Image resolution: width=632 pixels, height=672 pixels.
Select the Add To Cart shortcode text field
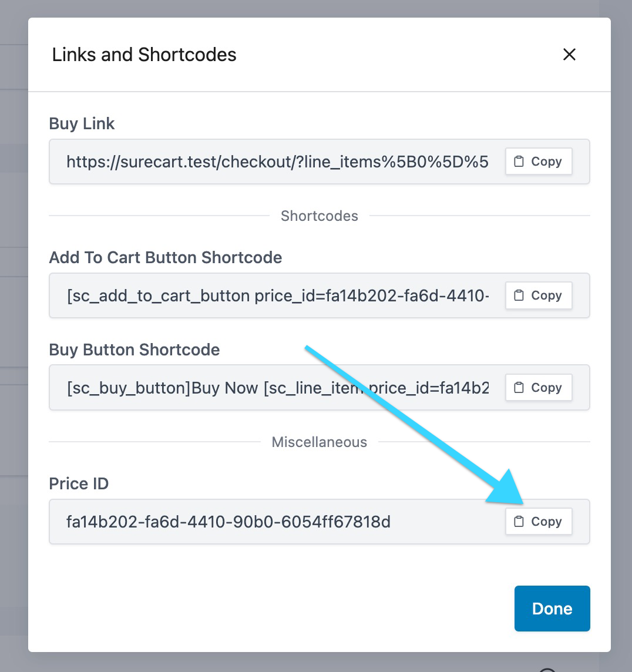[x=264, y=295]
